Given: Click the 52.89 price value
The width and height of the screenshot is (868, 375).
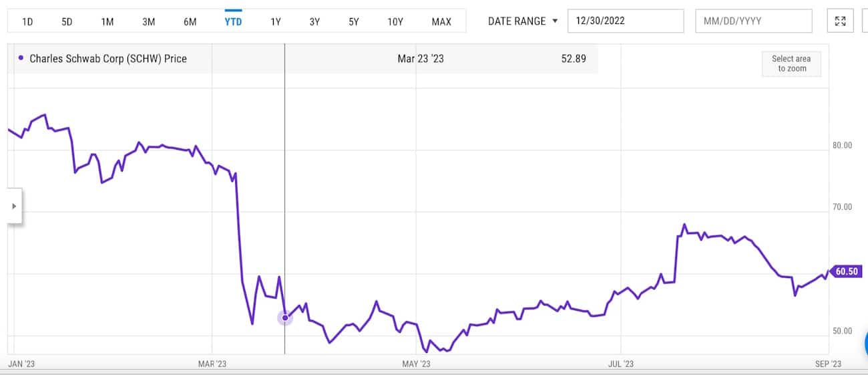Looking at the screenshot, I should (574, 59).
